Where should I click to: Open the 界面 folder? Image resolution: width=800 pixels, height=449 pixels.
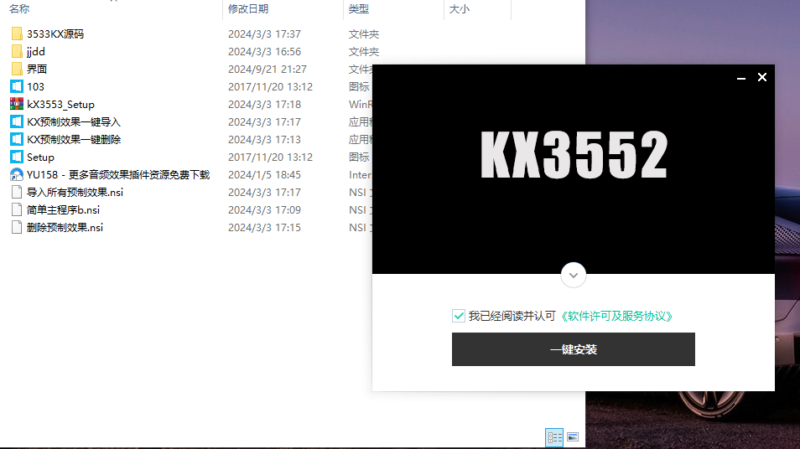pyautogui.click(x=37, y=69)
